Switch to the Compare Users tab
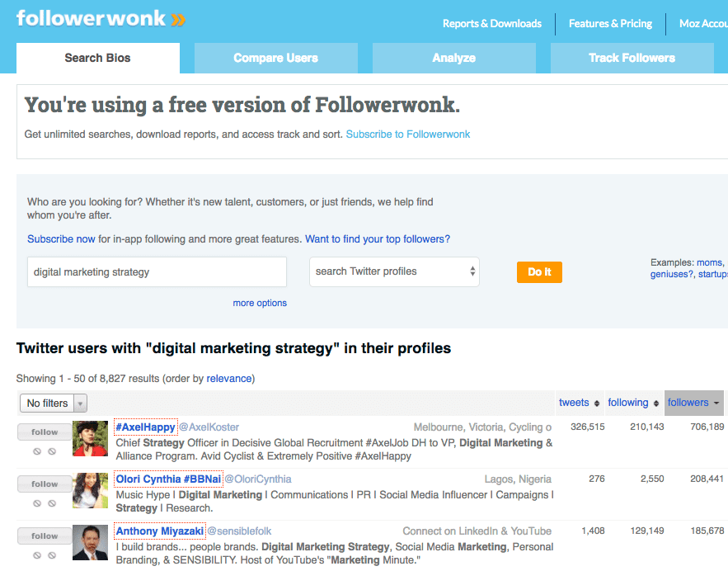 (x=275, y=58)
